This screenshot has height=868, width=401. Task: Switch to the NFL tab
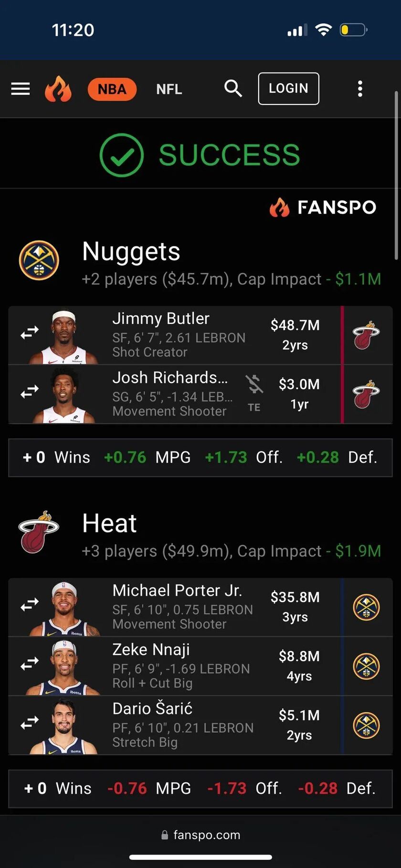tap(169, 89)
